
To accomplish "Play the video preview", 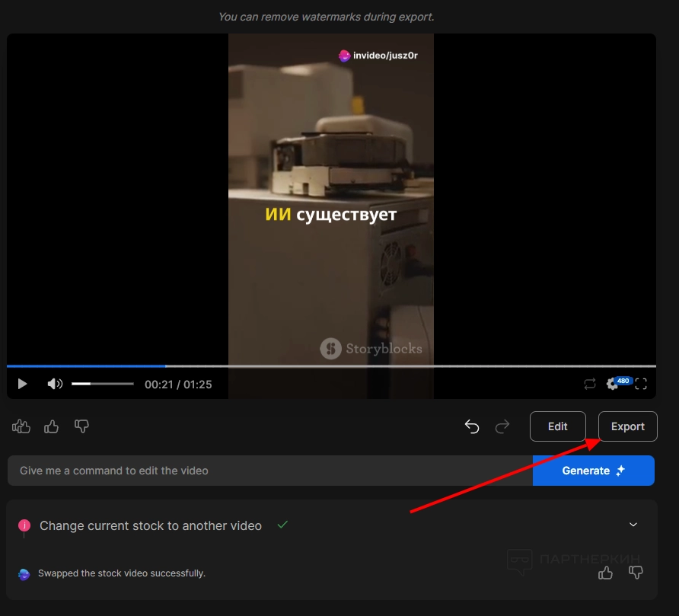I will (22, 385).
